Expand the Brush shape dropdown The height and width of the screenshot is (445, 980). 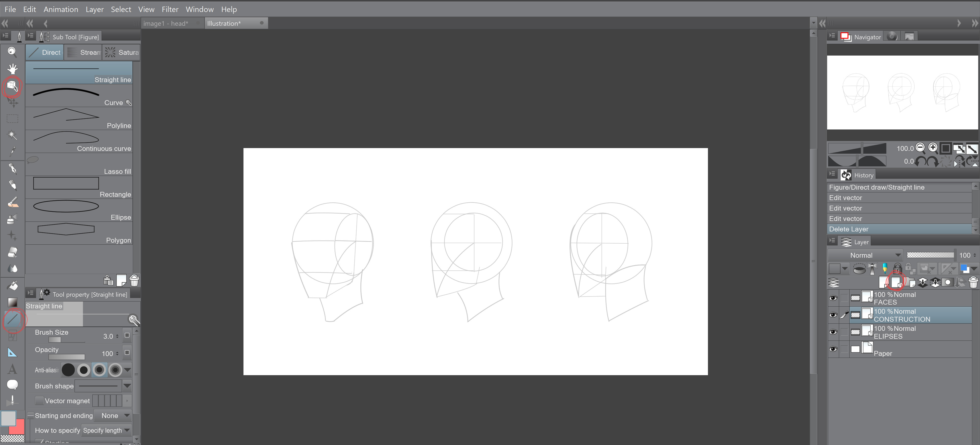click(x=127, y=386)
